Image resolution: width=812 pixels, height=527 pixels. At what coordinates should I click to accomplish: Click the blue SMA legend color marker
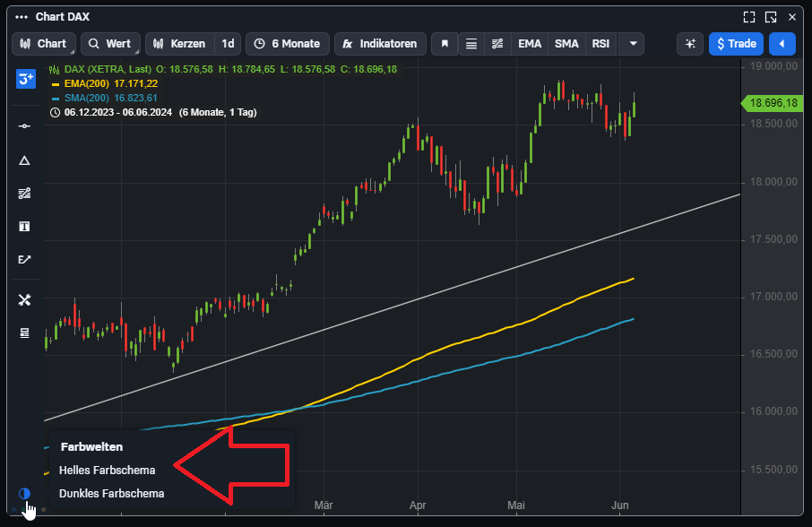[56, 99]
